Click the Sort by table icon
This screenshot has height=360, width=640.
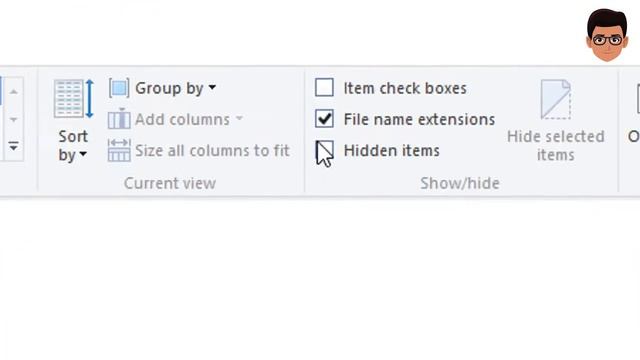[74, 99]
